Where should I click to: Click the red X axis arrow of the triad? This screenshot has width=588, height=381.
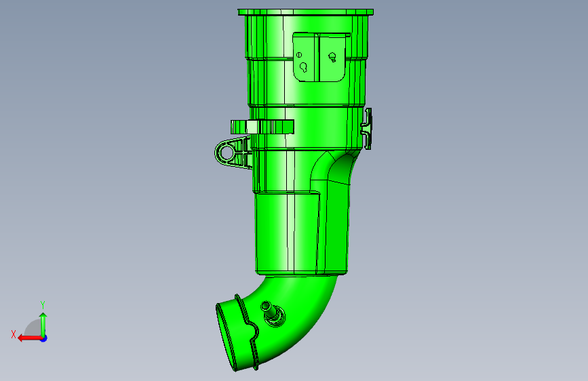30,338
